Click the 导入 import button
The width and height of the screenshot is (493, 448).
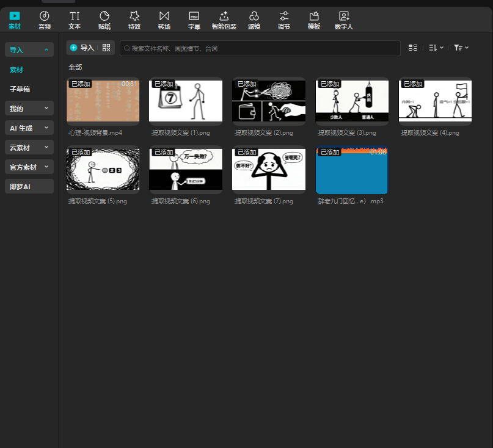(82, 48)
